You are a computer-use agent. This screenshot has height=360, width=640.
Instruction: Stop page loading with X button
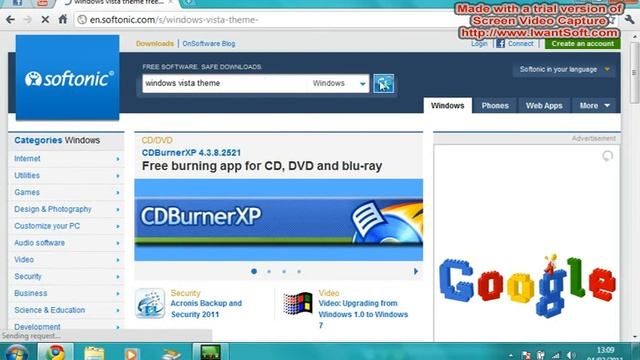pos(45,20)
